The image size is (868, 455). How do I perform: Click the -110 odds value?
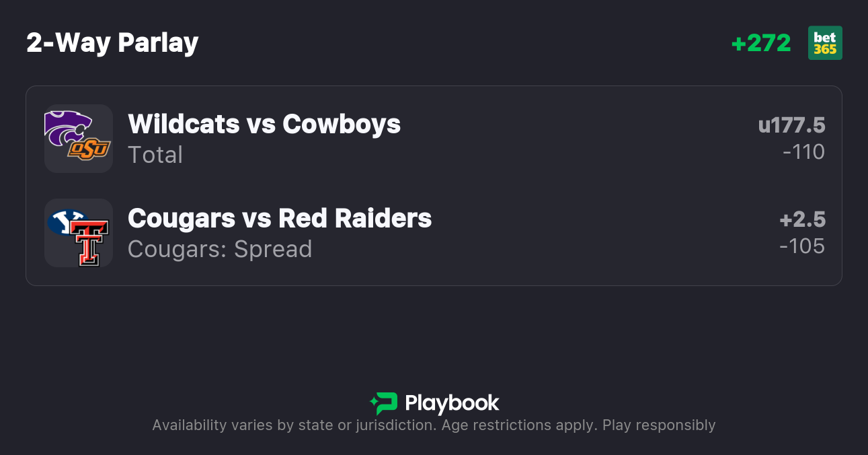[803, 152]
